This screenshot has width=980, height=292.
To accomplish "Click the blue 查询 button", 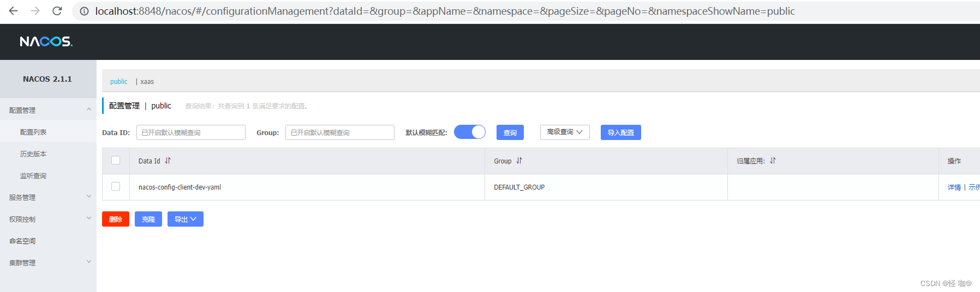I will point(510,132).
